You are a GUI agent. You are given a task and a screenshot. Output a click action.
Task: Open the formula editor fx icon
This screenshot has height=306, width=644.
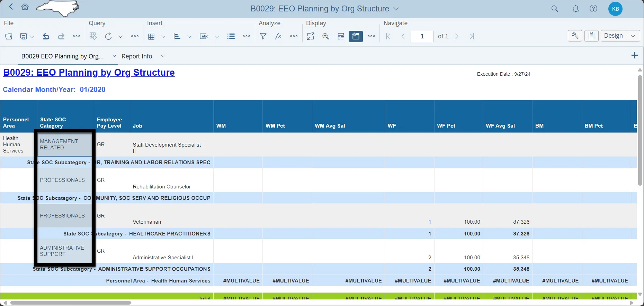(278, 36)
